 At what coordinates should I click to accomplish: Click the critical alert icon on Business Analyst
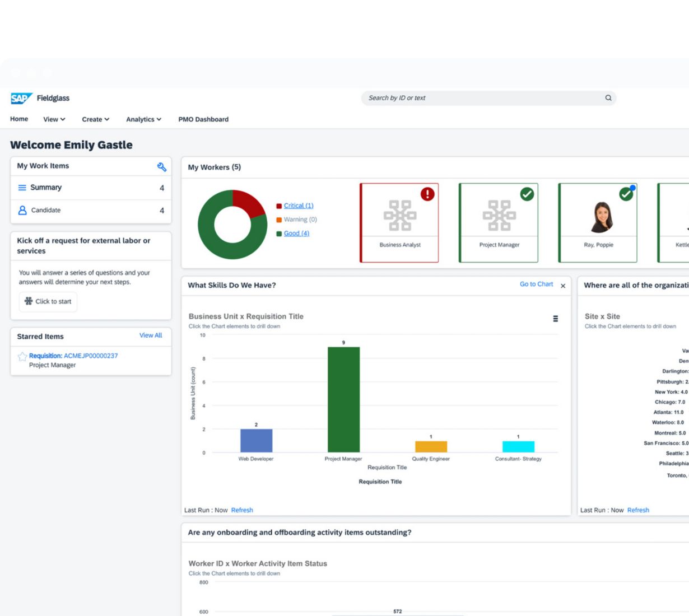[427, 194]
